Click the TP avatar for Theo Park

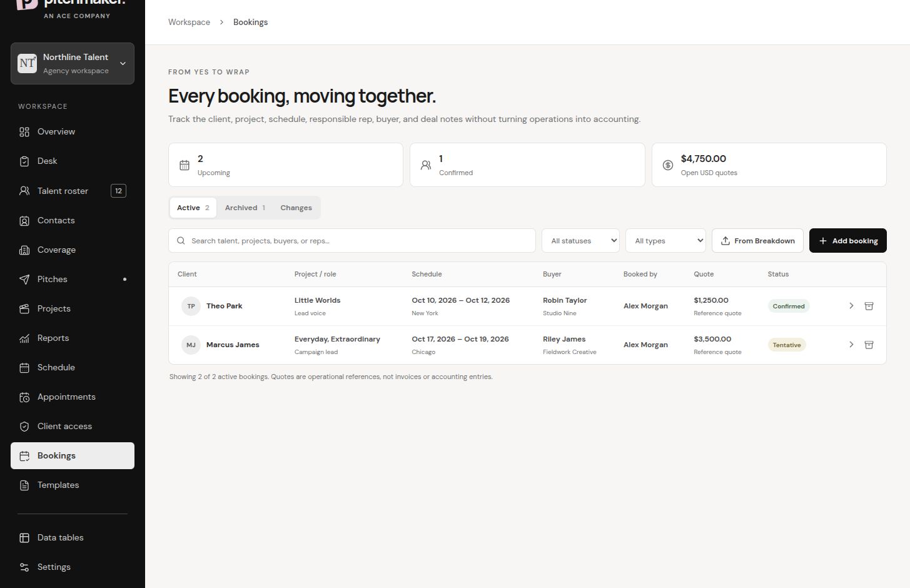pyautogui.click(x=191, y=306)
